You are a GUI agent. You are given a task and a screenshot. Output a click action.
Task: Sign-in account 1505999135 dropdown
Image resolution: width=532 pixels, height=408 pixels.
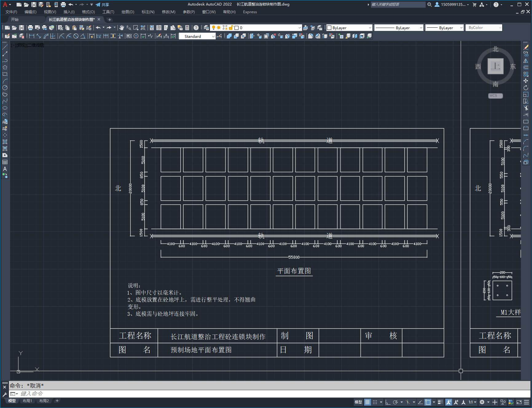[x=452, y=4]
